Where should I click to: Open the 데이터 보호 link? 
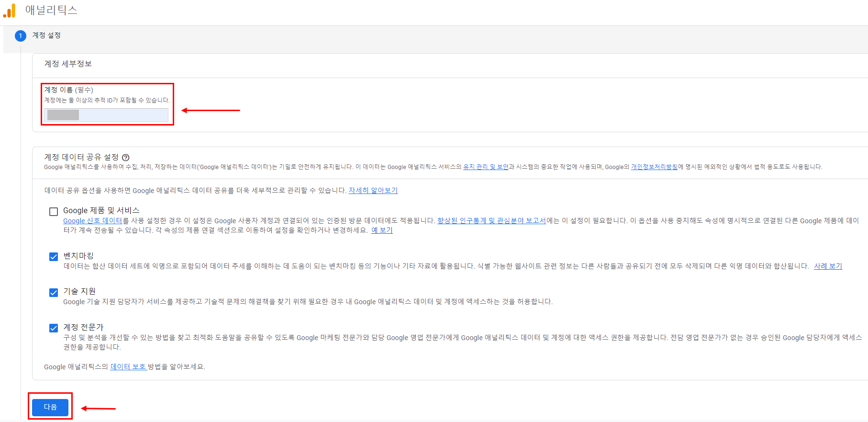pyautogui.click(x=128, y=366)
